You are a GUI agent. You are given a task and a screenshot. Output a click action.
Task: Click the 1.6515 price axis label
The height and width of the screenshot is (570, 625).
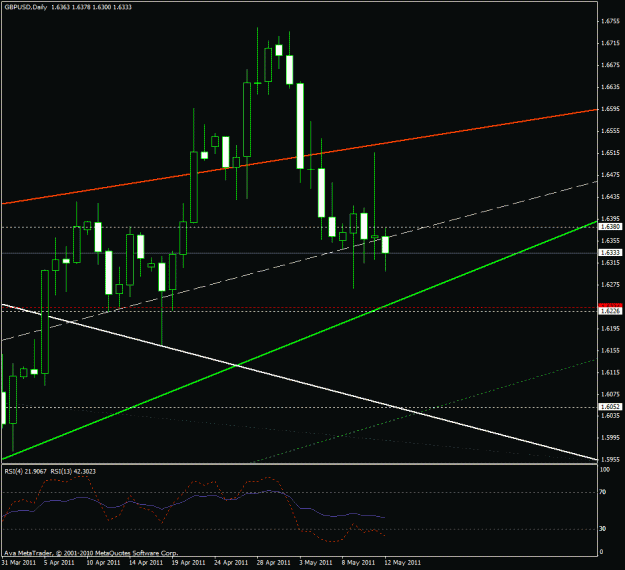coord(611,153)
